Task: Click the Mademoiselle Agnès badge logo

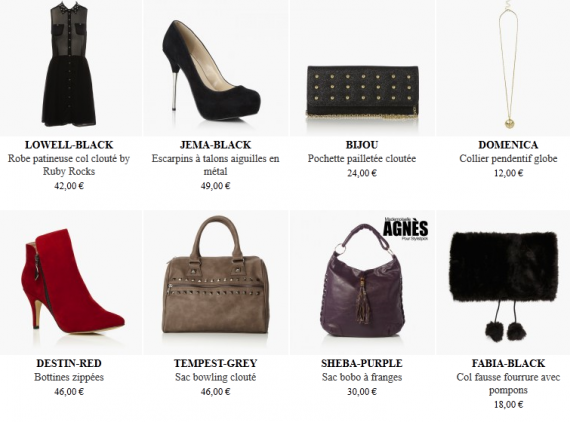Action: tap(406, 228)
